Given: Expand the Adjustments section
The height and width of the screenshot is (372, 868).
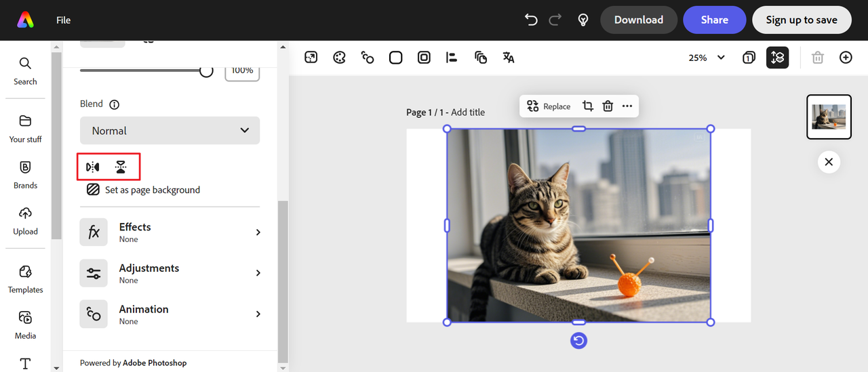Looking at the screenshot, I should [x=170, y=274].
